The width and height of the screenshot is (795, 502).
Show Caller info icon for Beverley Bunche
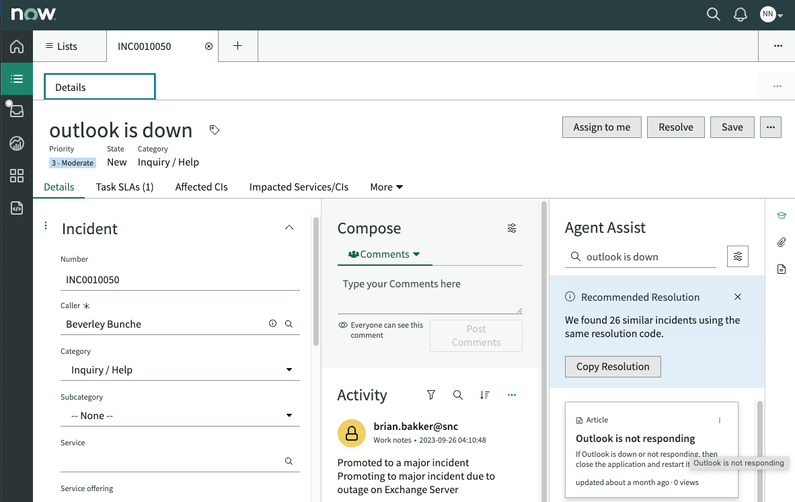(x=273, y=324)
